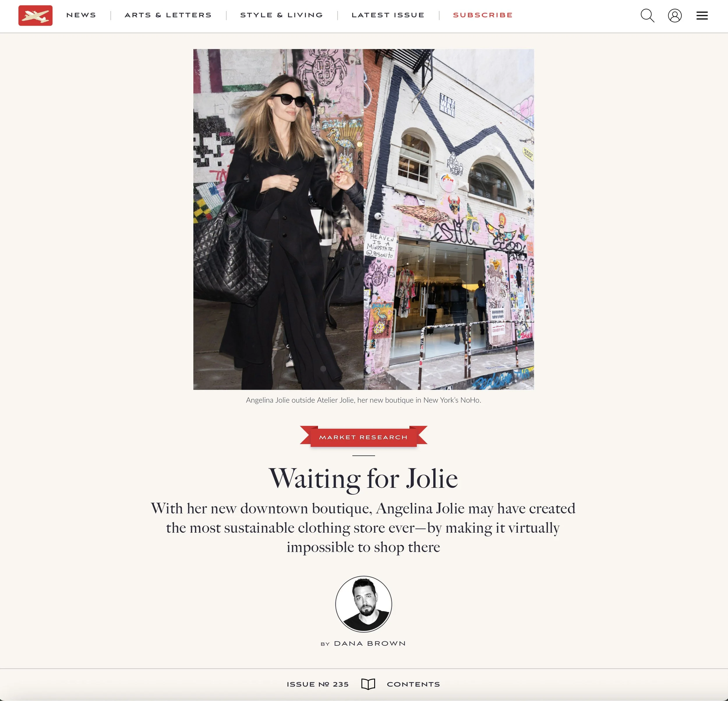Screen dimensions: 728x701
Task: Click the photo caption text
Action: (x=364, y=400)
